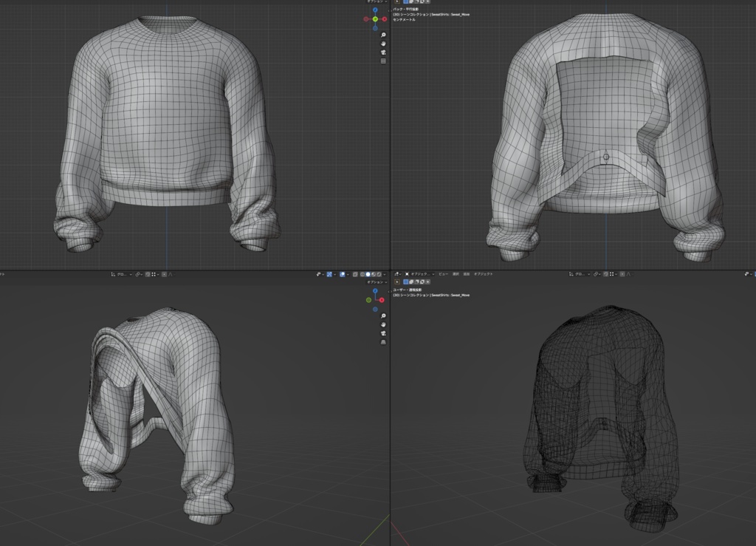Click バック・平行投影 view label text
The width and height of the screenshot is (756, 546).
[405, 9]
